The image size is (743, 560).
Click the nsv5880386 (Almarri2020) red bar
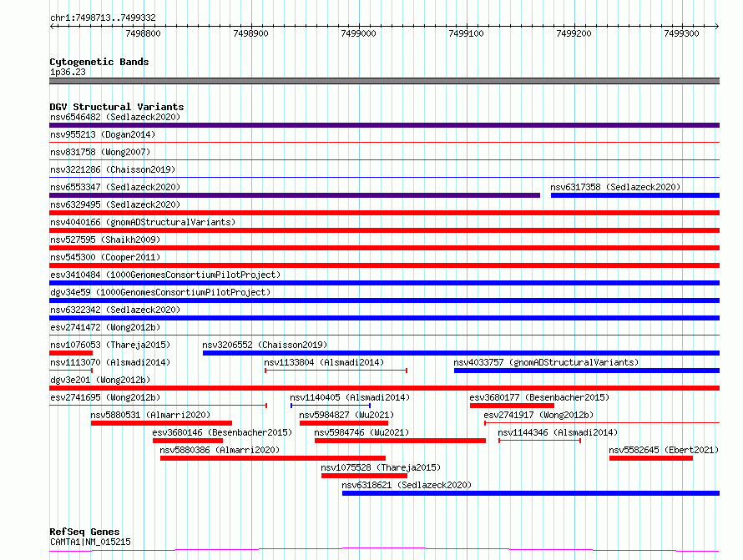point(273,458)
